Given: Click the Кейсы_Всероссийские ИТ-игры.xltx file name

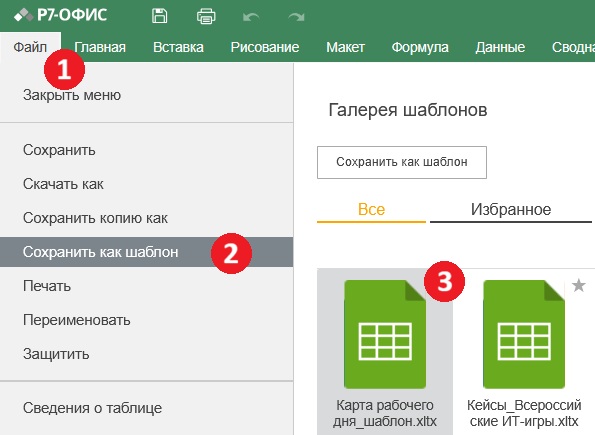Looking at the screenshot, I should [x=524, y=413].
